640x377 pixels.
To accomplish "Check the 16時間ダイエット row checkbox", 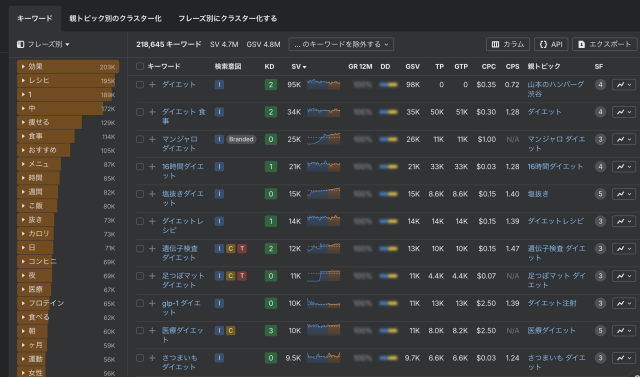I will click(x=140, y=166).
